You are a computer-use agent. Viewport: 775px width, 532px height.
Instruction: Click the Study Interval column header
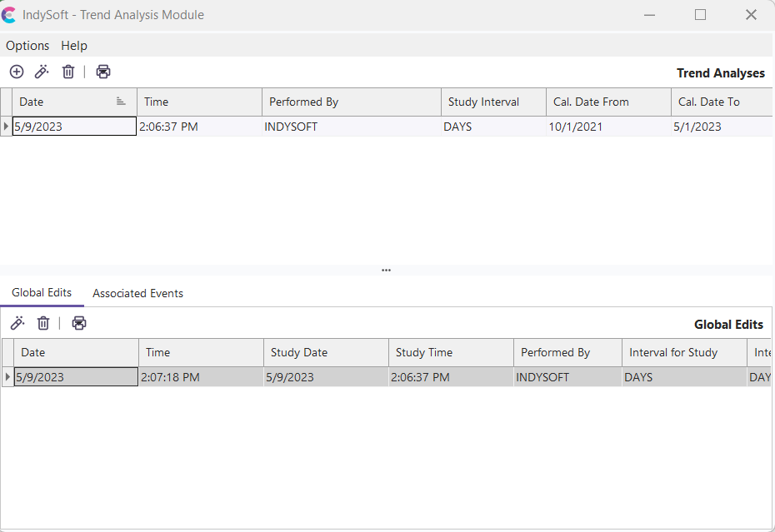click(492, 102)
